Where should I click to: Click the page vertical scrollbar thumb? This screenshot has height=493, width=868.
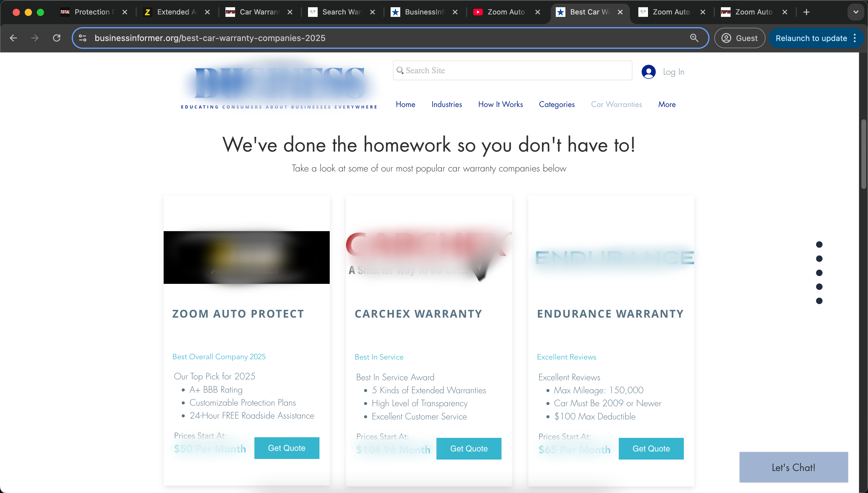863,154
